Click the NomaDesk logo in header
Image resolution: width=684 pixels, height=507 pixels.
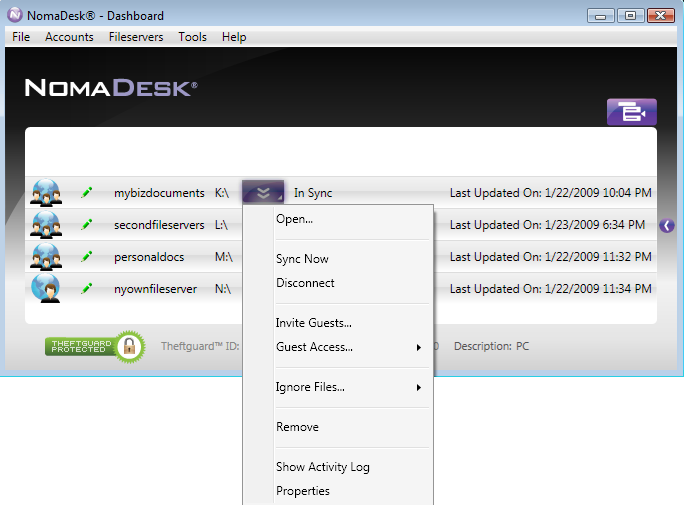[111, 88]
